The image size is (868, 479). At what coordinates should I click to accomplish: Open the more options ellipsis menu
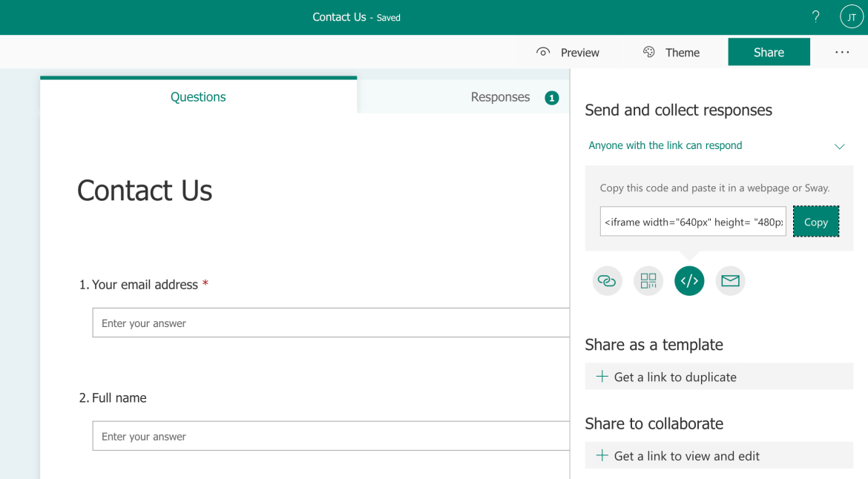[842, 52]
